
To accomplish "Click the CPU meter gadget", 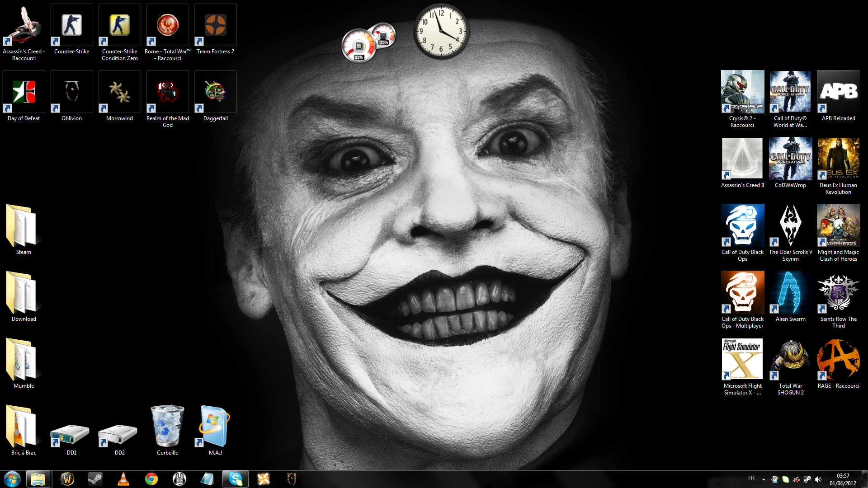I will click(359, 46).
